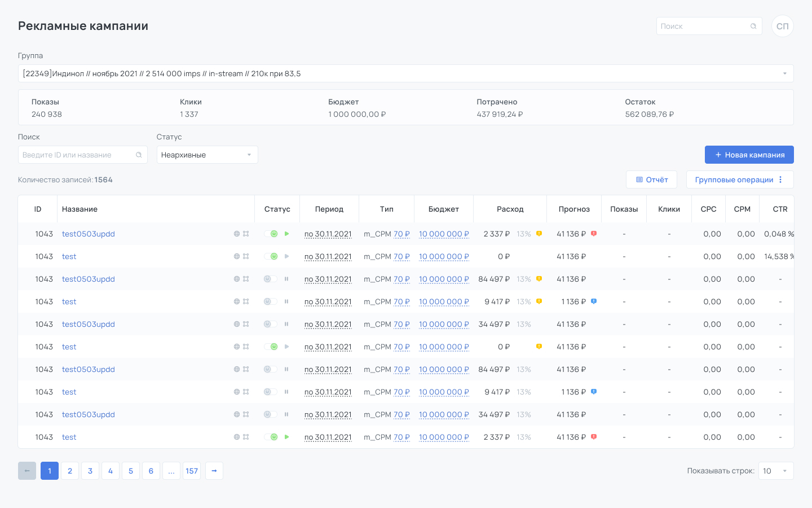Screen dimensions: 812x508
Task: Click red warning icon next to first forecast
Action: coord(594,234)
